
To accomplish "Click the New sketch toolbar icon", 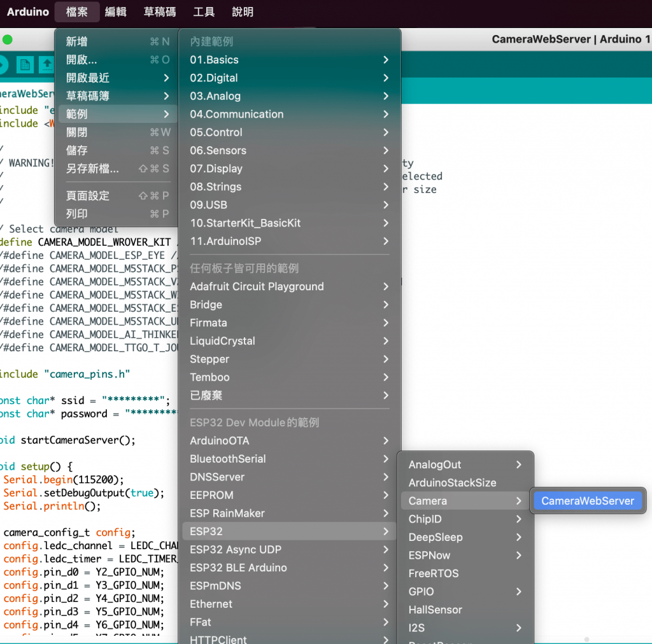I will (x=25, y=64).
